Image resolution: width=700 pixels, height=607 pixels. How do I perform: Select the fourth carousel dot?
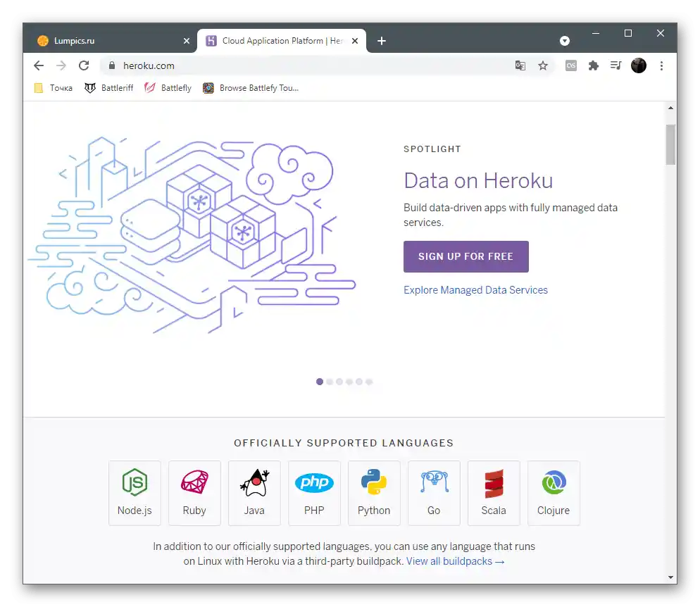click(349, 382)
